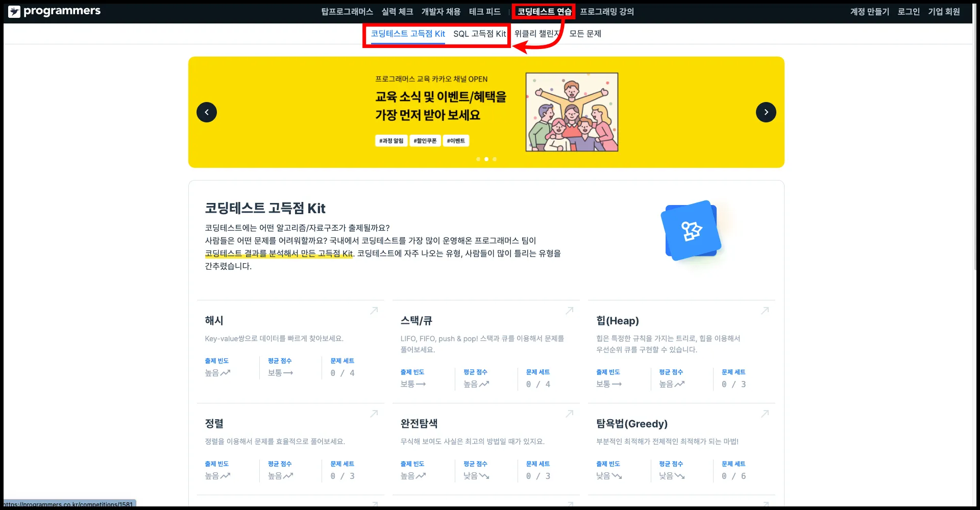Click 로그인 link

(x=909, y=12)
